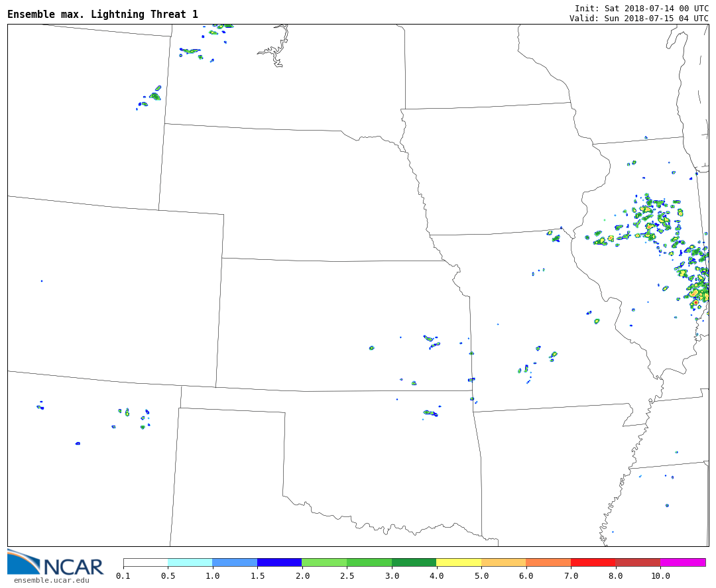This screenshot has width=716, height=588.
Task: Click the orange 6.0–7.0 colorbar swatch
Action: [x=548, y=562]
